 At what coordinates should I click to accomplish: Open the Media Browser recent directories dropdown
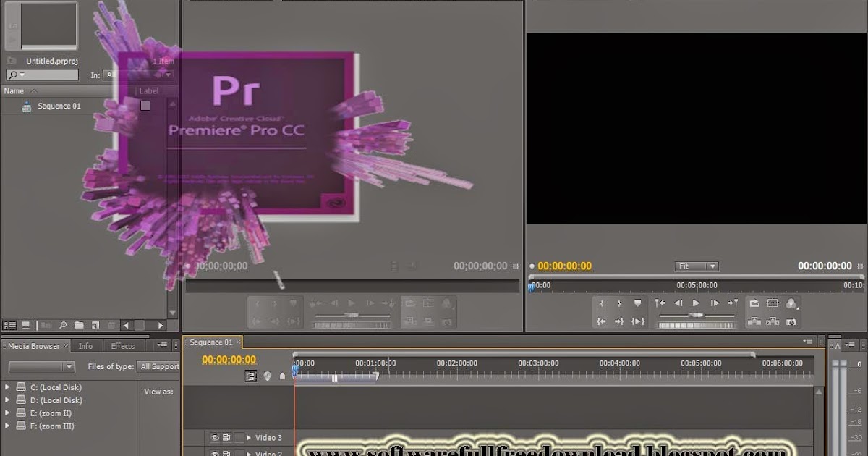[x=42, y=366]
